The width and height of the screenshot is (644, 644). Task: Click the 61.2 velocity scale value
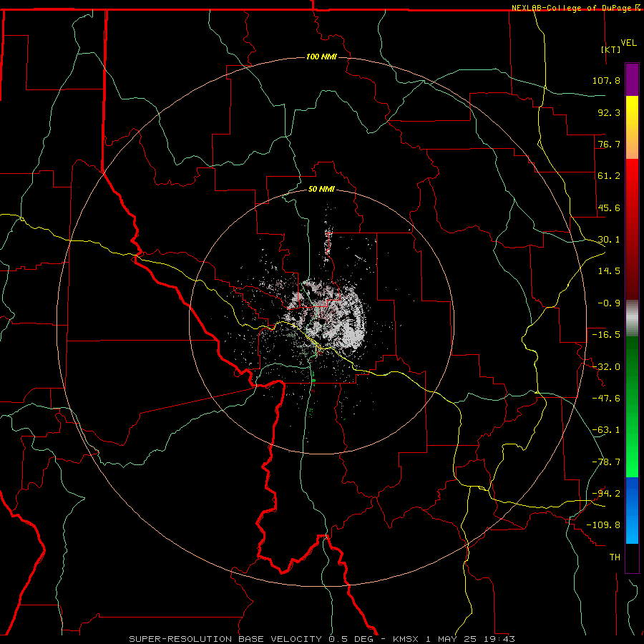click(x=609, y=176)
